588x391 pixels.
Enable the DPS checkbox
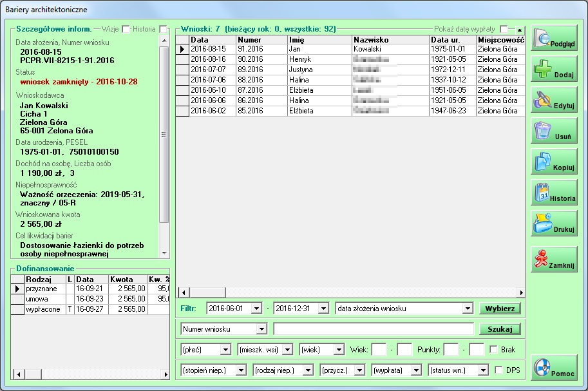(x=498, y=370)
